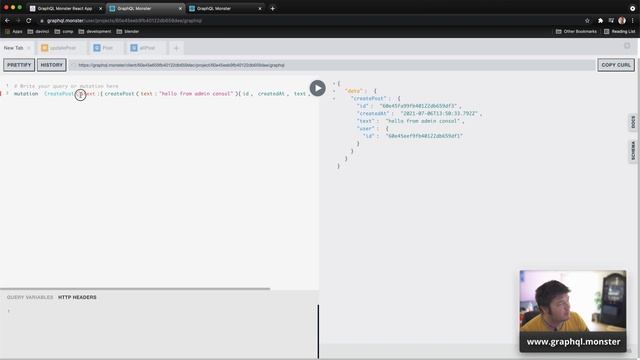Bookmark this page with the star icon
Screen dimensions: 640x360
point(587,20)
